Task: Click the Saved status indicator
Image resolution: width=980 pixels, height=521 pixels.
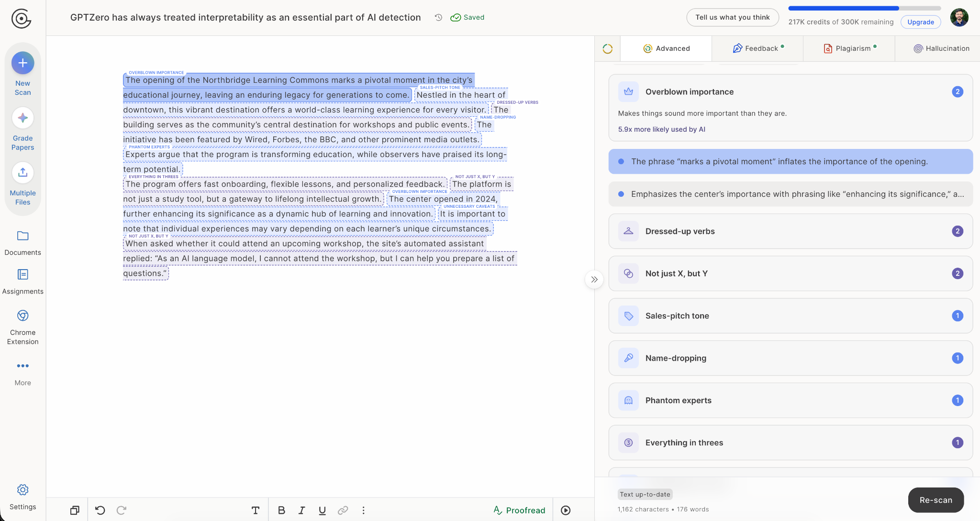Action: tap(467, 17)
